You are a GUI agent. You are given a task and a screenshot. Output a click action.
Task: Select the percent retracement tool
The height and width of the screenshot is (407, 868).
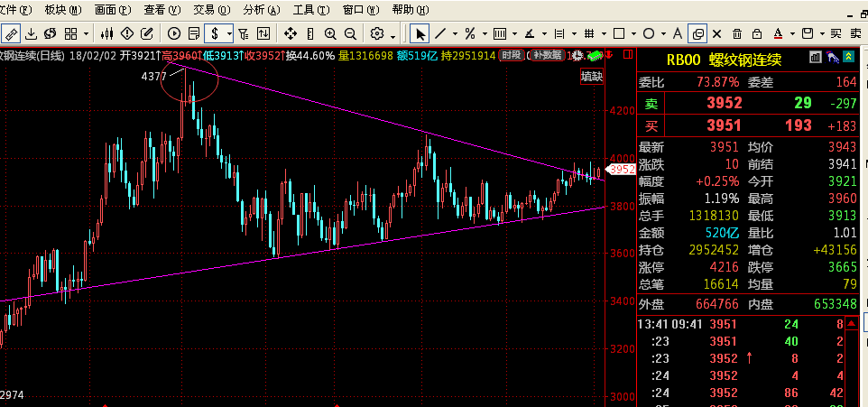tap(470, 33)
